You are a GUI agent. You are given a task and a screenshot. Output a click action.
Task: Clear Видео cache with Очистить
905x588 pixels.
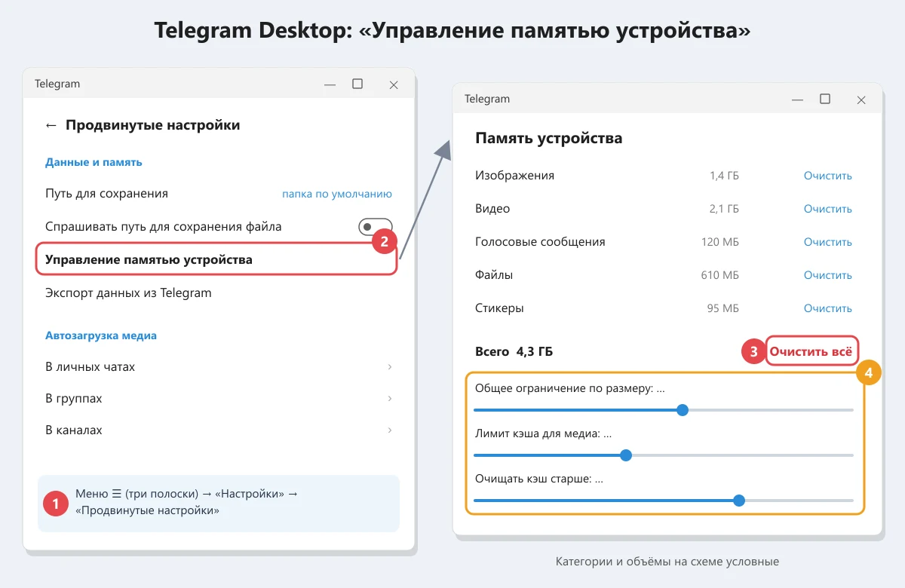(827, 209)
